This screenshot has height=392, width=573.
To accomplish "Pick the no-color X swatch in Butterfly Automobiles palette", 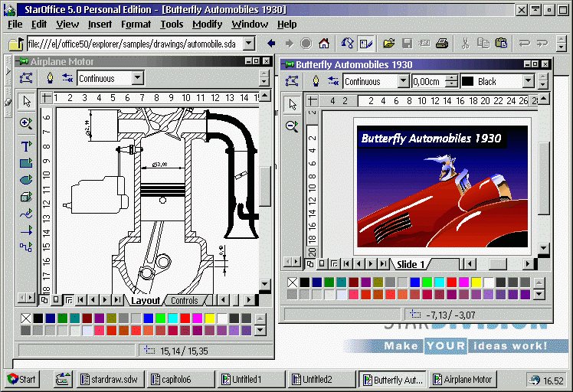I will (x=293, y=282).
